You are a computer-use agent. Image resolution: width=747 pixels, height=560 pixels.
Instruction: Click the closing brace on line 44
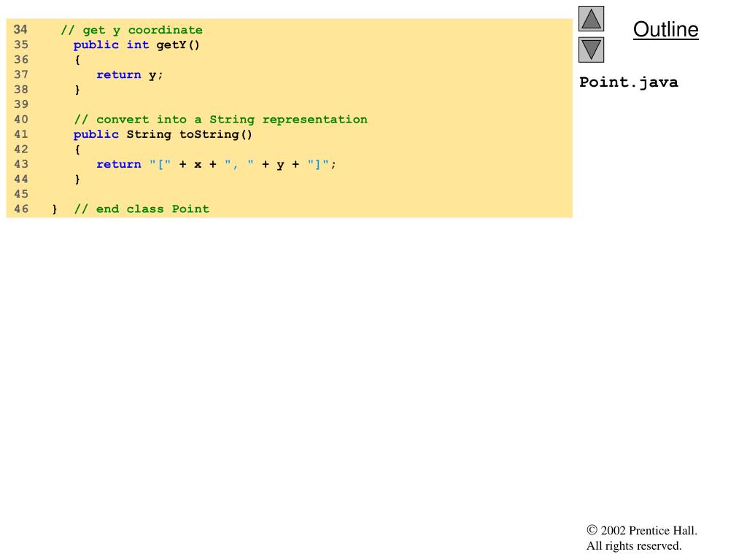pos(77,179)
